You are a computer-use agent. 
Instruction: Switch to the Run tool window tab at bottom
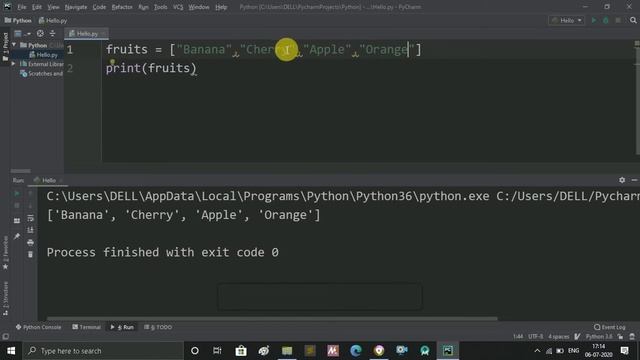pyautogui.click(x=122, y=327)
